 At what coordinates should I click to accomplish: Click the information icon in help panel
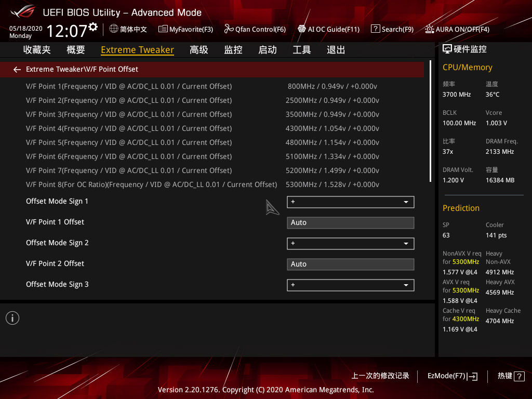(x=12, y=318)
